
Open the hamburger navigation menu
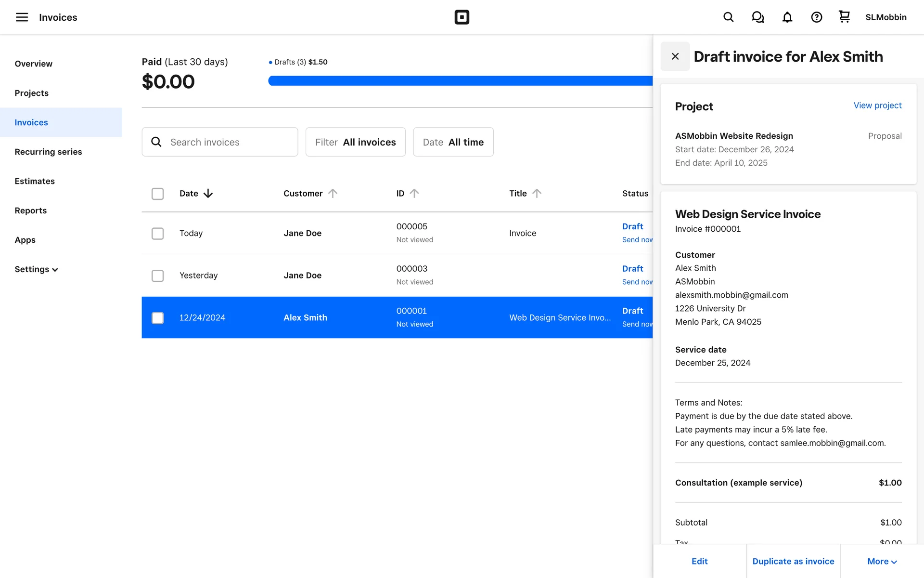pos(22,17)
